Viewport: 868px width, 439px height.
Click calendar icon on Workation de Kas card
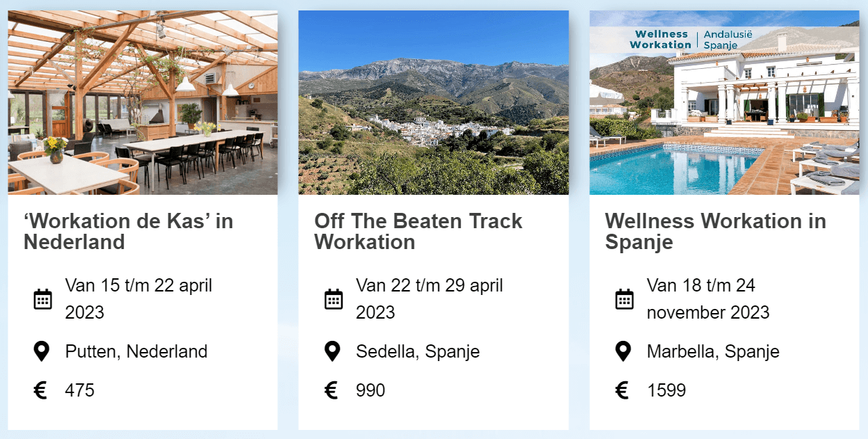point(43,299)
